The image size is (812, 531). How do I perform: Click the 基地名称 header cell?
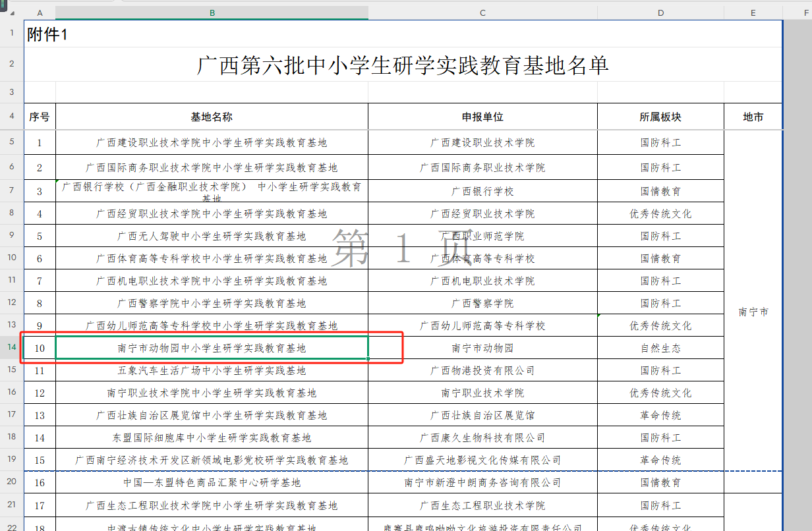(x=212, y=117)
